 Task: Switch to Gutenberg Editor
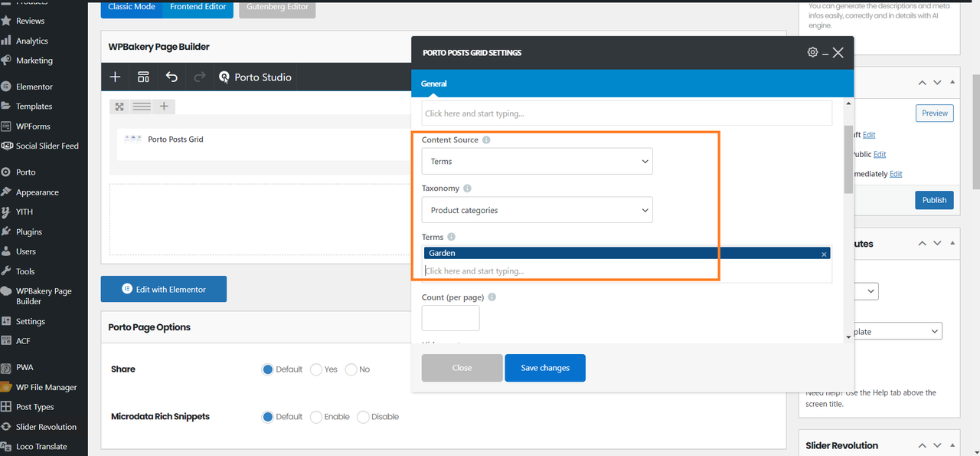coord(277,7)
